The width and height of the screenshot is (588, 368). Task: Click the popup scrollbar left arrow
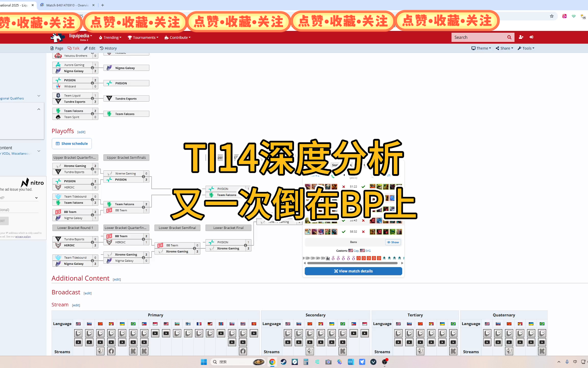[305, 263]
